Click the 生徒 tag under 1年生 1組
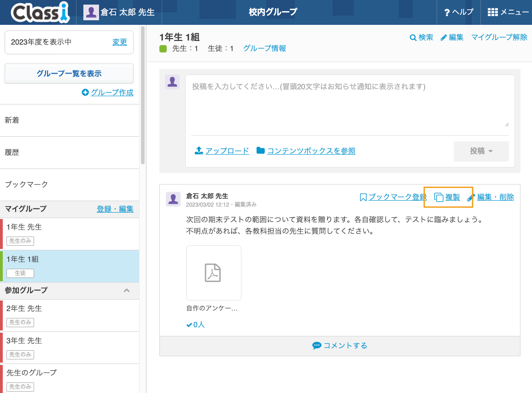 point(20,273)
